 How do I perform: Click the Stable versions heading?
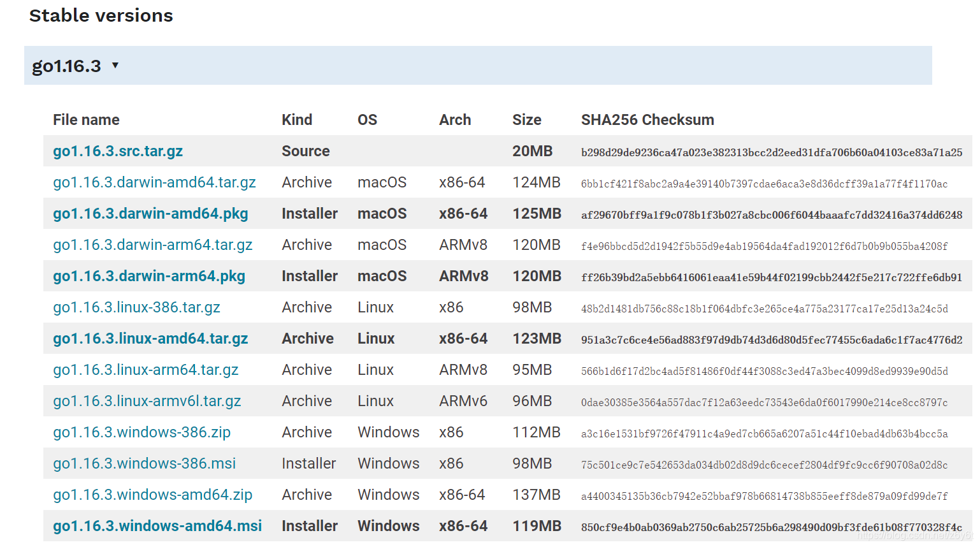[101, 15]
